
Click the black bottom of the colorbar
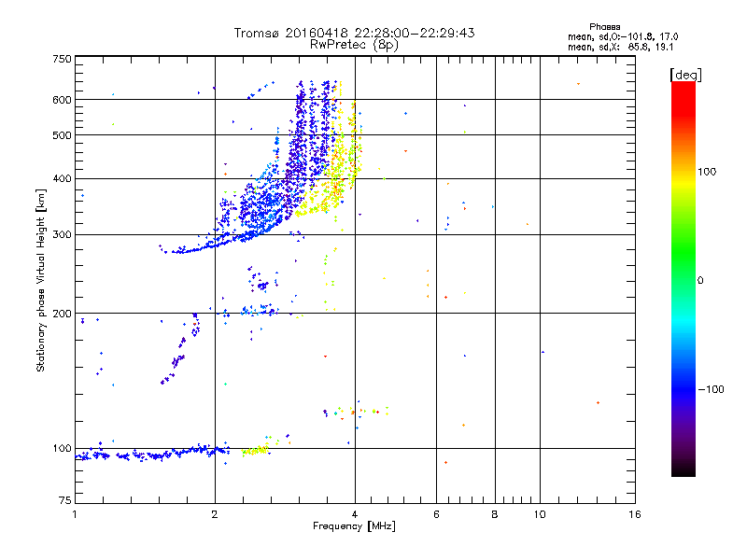click(684, 469)
